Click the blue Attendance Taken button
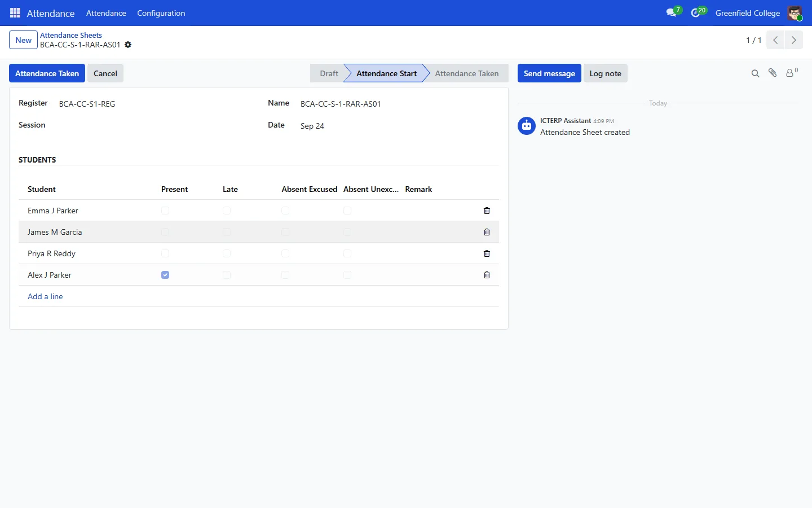Viewport: 812px width, 508px height. [47, 73]
